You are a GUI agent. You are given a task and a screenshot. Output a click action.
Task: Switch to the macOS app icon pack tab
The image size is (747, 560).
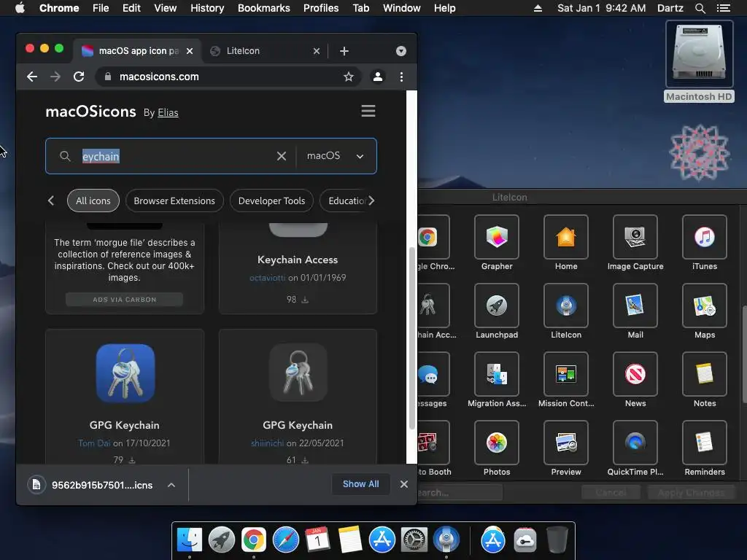[x=138, y=51]
